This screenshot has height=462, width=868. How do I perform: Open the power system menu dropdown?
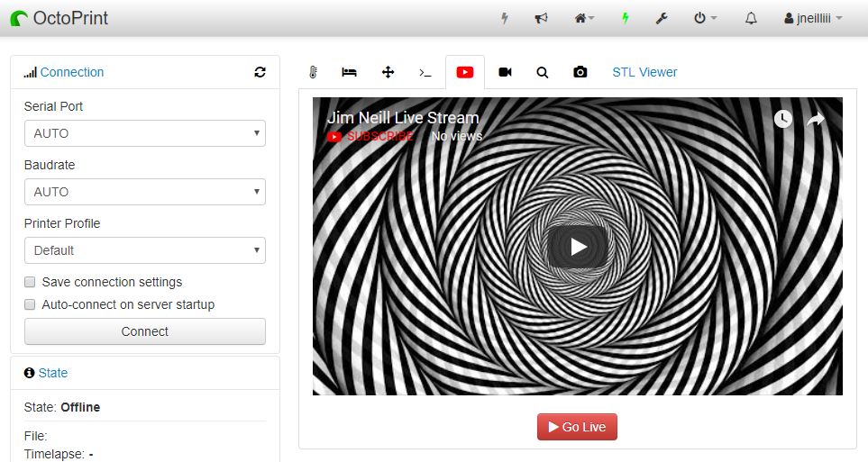(x=705, y=18)
